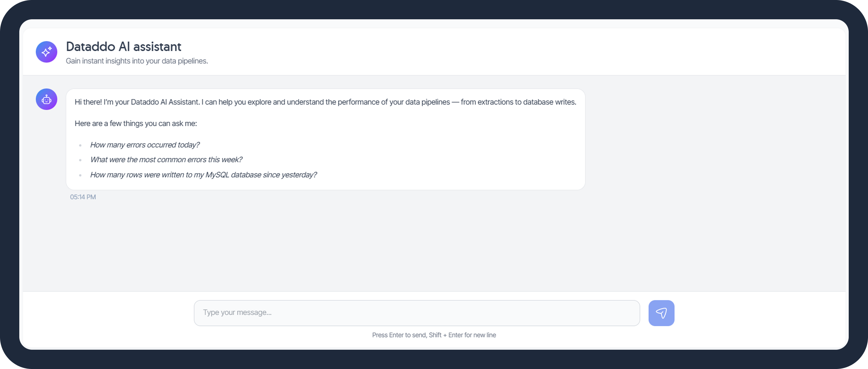
Task: Click the subtitle about data pipeline insights
Action: pyautogui.click(x=136, y=61)
